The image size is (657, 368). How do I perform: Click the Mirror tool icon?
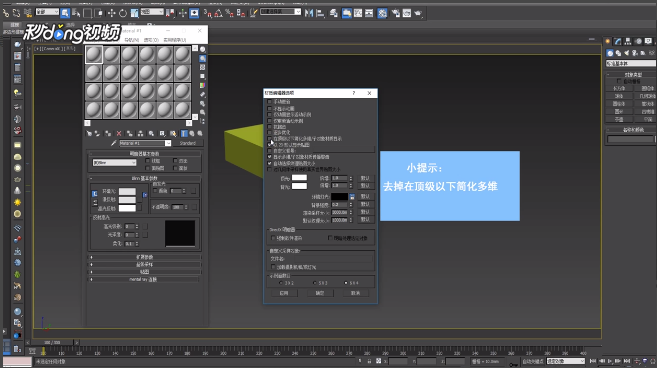pos(309,13)
